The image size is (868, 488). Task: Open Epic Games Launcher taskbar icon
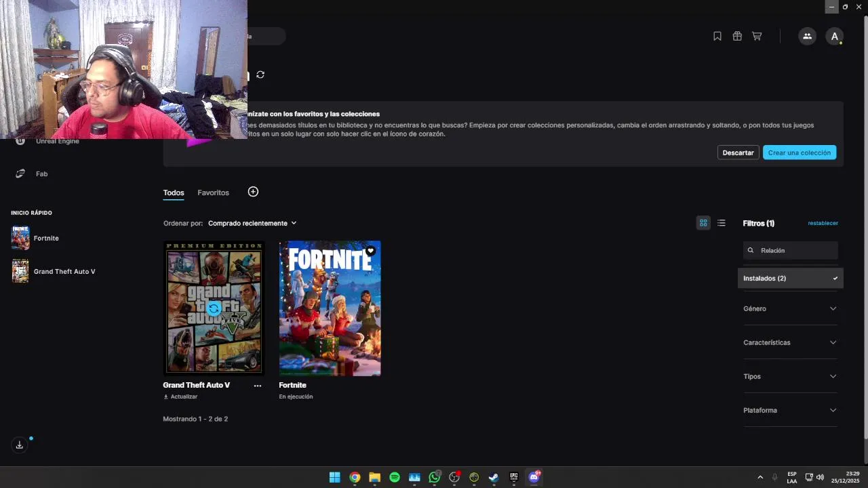(x=514, y=477)
